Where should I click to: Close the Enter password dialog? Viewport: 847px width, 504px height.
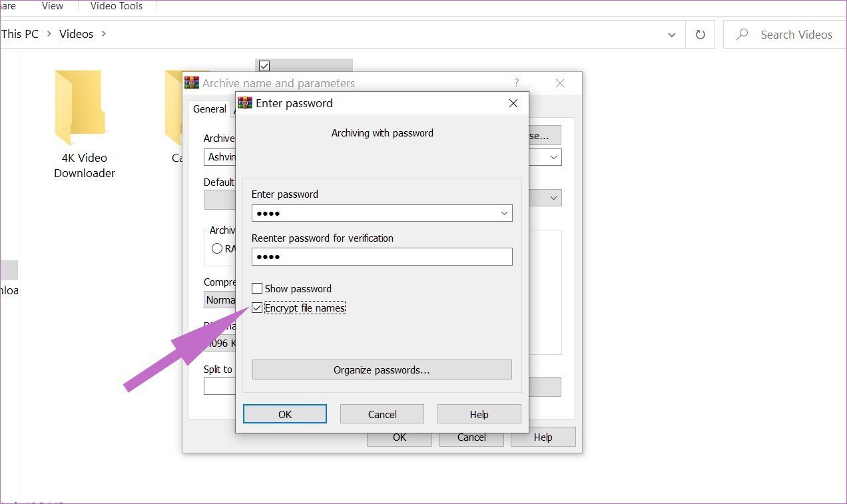coord(513,103)
